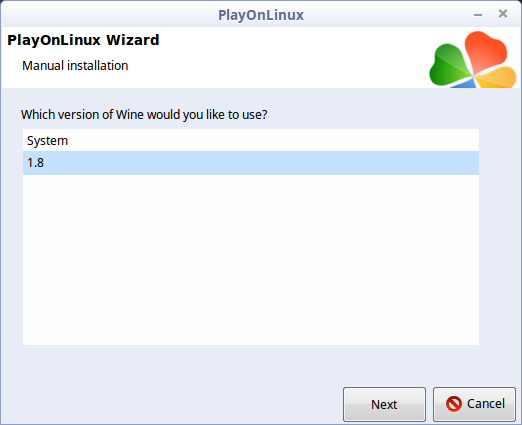
Task: Click the PlayOnLinux title bar text
Action: pos(261,15)
